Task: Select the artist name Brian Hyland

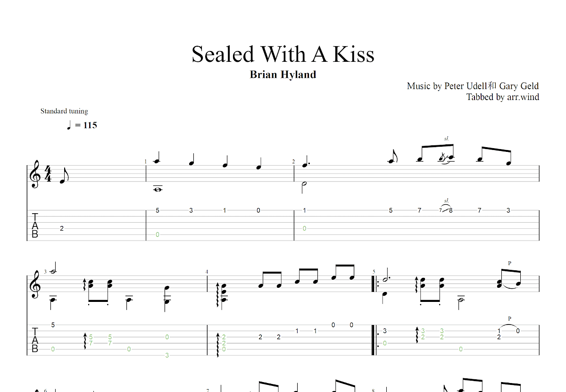Action: click(283, 75)
